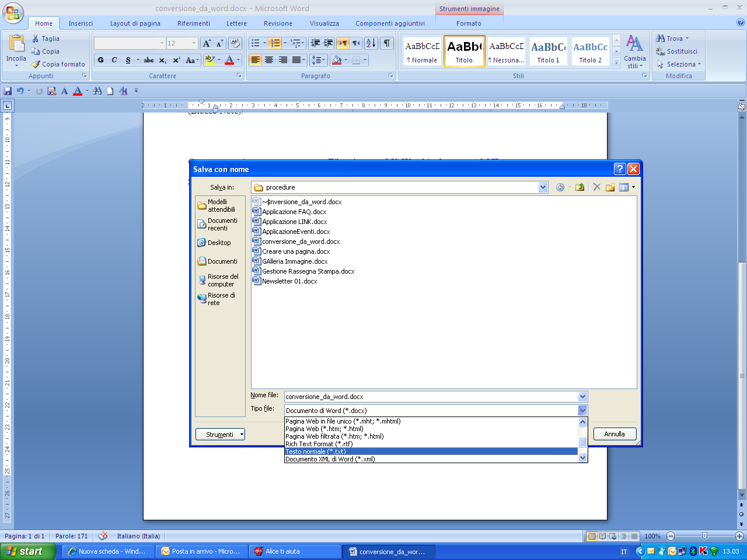Open the Riferimenti ribbon tab
The height and width of the screenshot is (560, 747).
(194, 23)
